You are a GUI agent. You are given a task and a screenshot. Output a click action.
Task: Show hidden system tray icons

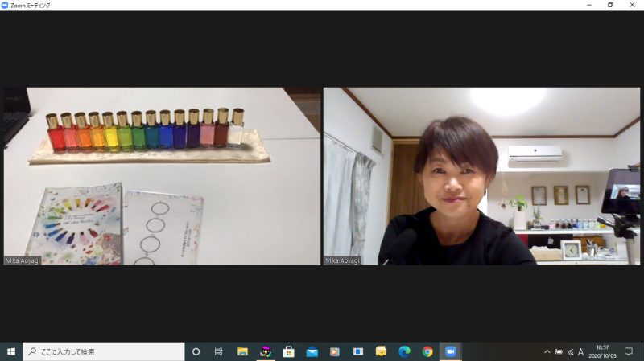click(547, 351)
